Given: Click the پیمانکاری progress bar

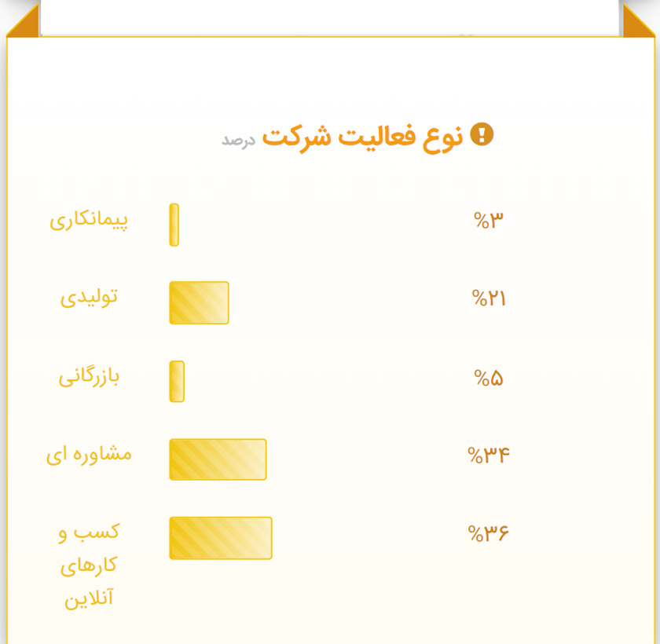Looking at the screenshot, I should (x=174, y=225).
